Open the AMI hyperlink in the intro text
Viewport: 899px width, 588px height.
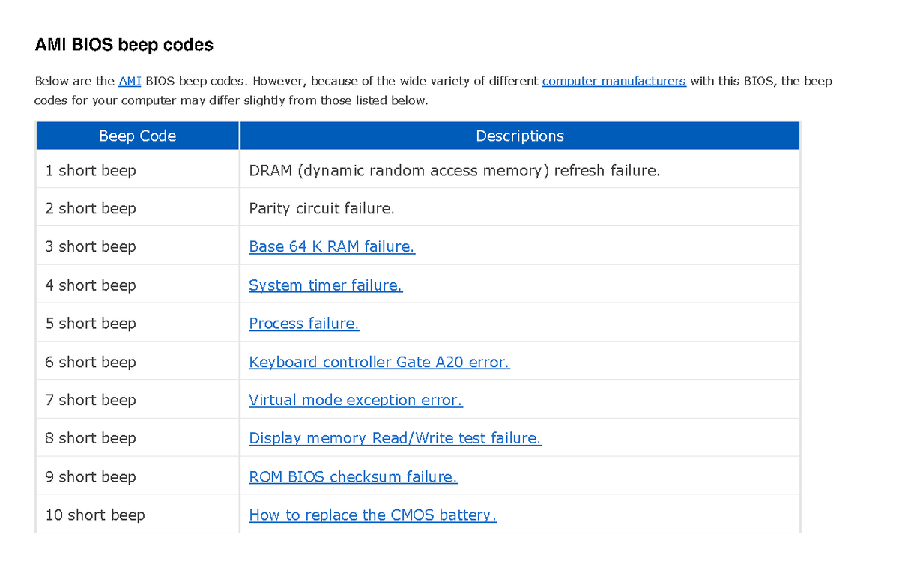pyautogui.click(x=129, y=81)
